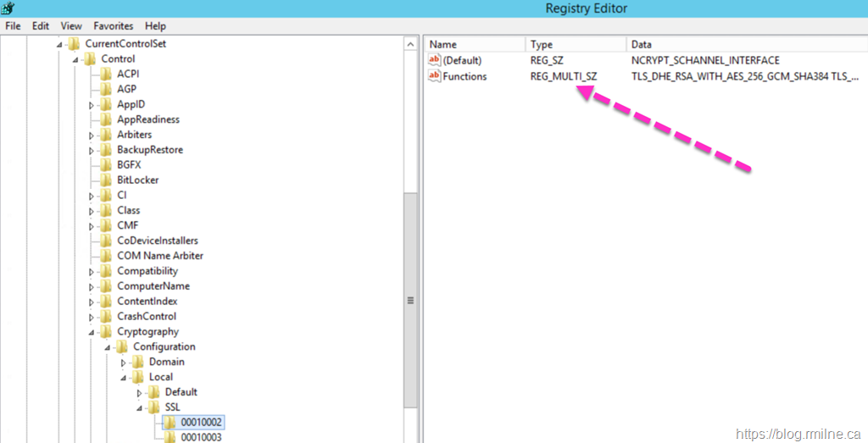
Task: Click the CrashControl folder icon
Action: click(x=105, y=316)
